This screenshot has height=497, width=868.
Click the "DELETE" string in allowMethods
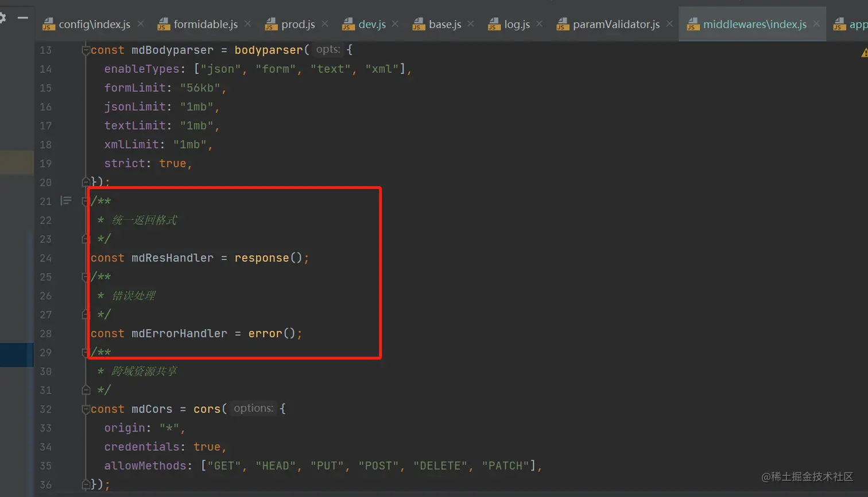[x=440, y=466]
